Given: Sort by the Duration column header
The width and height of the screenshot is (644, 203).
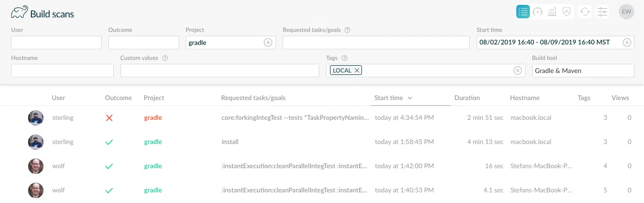Looking at the screenshot, I should (x=467, y=98).
